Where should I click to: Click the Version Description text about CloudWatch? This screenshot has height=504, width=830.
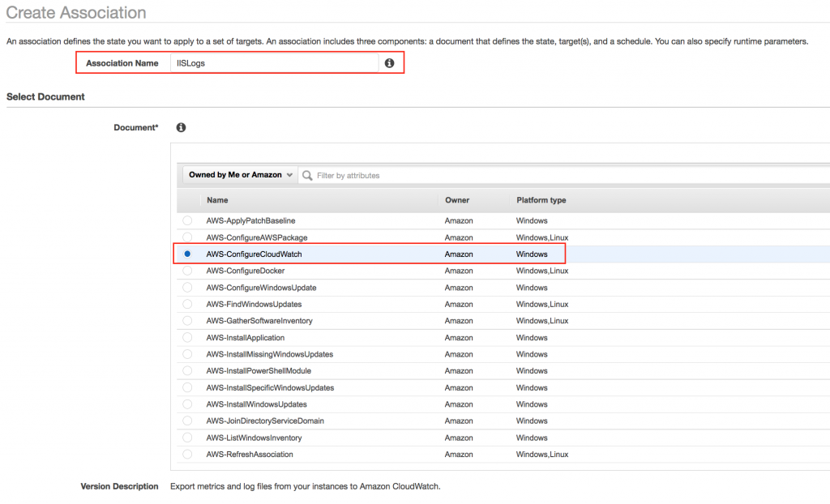[305, 486]
